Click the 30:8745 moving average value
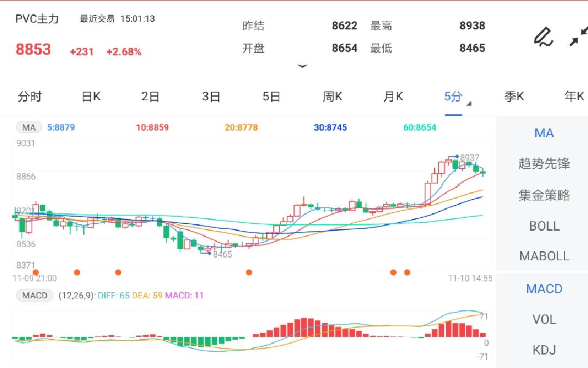 click(x=330, y=127)
